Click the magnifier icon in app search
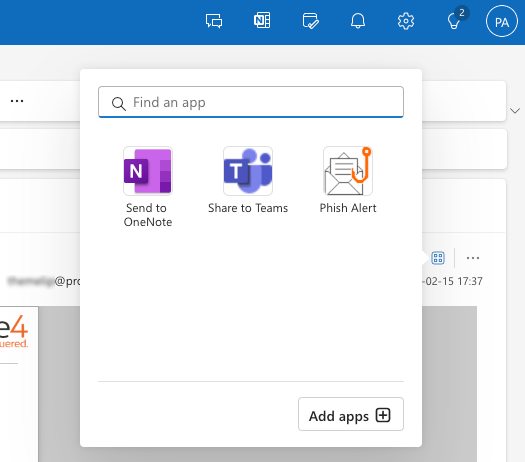Viewport: 525px width, 462px height. pos(119,103)
